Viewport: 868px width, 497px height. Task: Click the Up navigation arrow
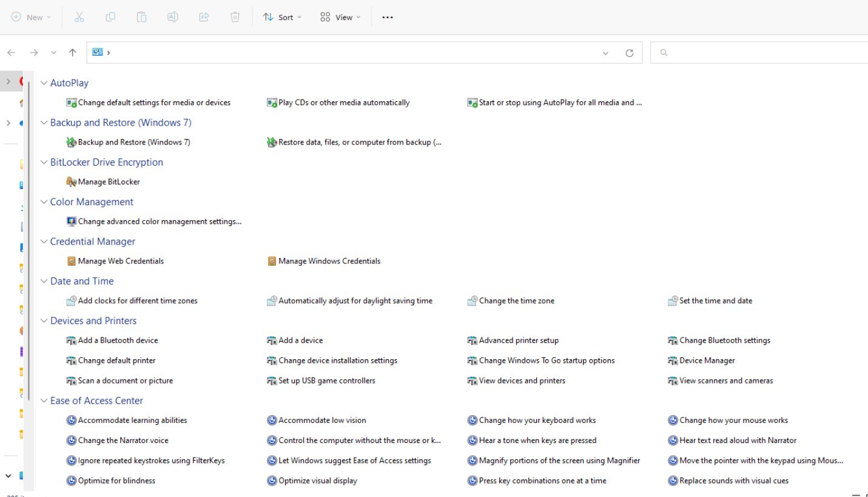[72, 52]
